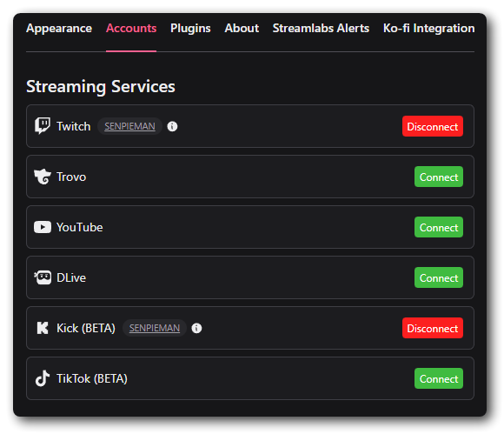This screenshot has width=504, height=434.
Task: Click the Kick logo icon
Action: tap(43, 328)
